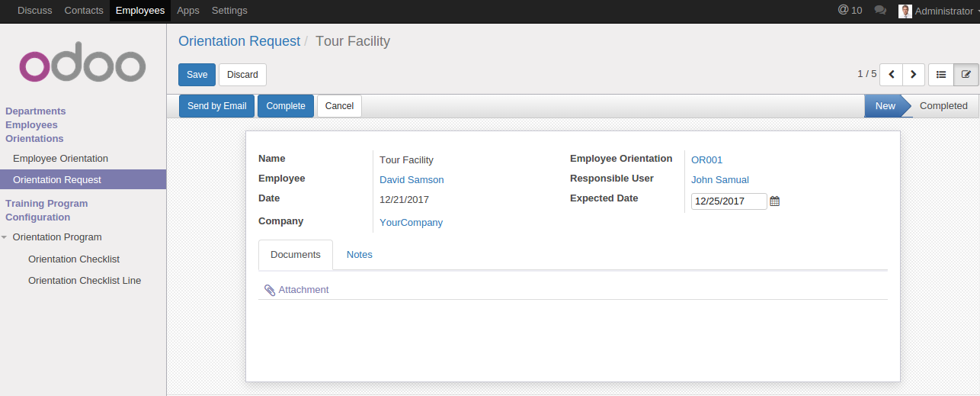
Task: Go to the next record arrow
Action: click(x=914, y=75)
